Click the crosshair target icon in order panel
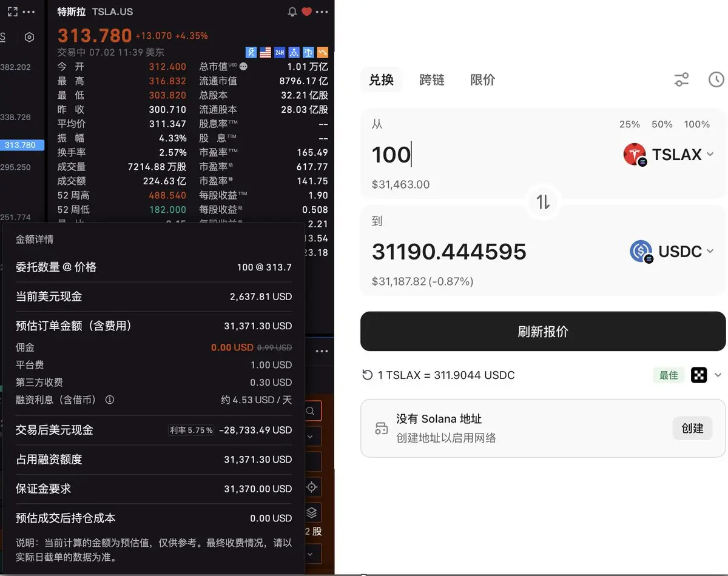The width and height of the screenshot is (728, 576). coord(312,487)
